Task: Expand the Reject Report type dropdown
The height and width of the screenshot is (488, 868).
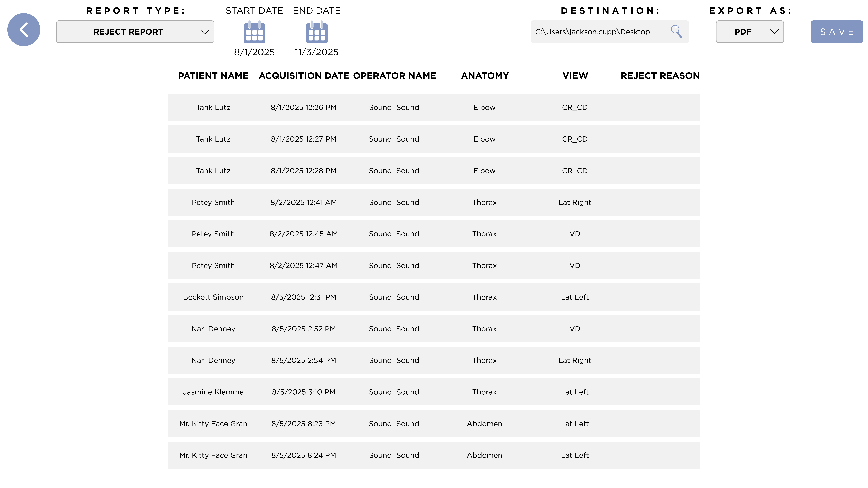Action: pos(135,32)
